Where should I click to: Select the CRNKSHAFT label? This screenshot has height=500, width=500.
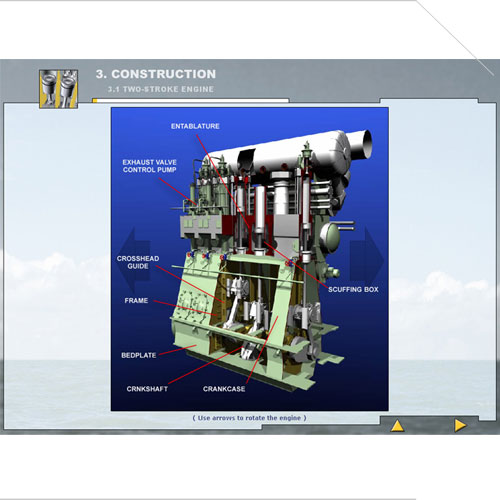click(x=147, y=389)
